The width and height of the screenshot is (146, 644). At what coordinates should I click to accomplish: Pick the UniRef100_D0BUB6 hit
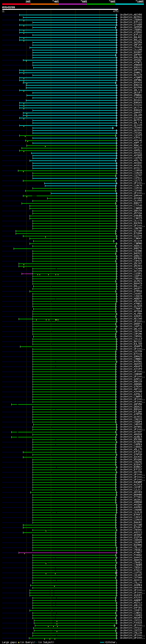tap(131, 216)
